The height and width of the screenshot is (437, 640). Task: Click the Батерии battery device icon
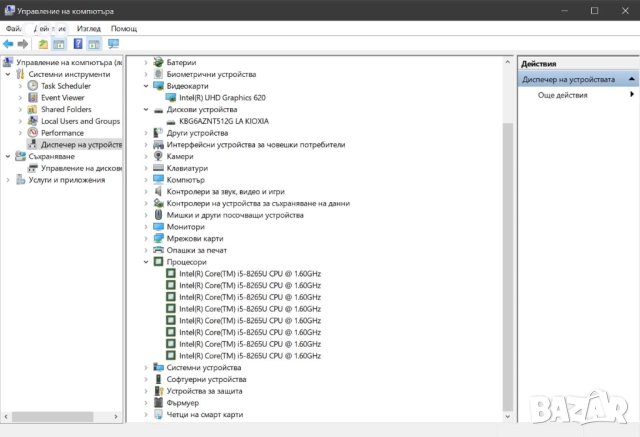tap(158, 62)
